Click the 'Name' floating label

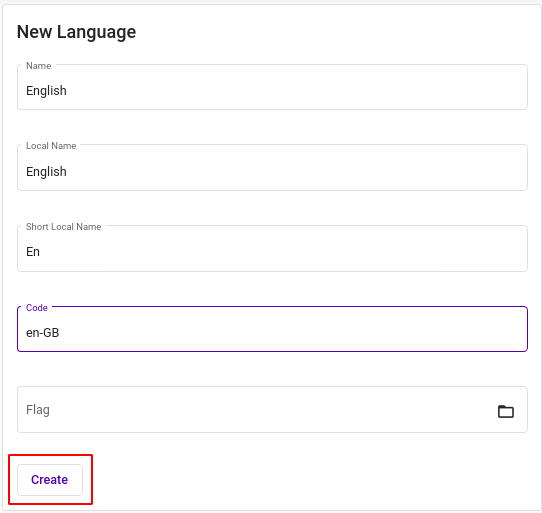coord(39,66)
